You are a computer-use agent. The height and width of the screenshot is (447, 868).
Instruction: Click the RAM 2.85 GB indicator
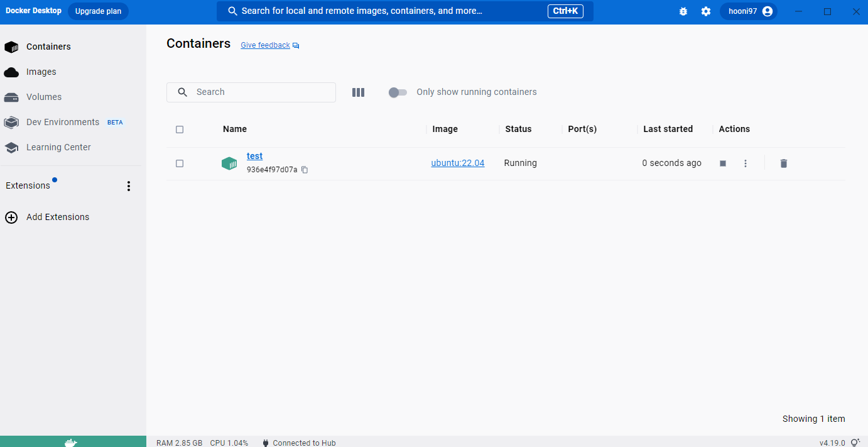click(x=180, y=443)
